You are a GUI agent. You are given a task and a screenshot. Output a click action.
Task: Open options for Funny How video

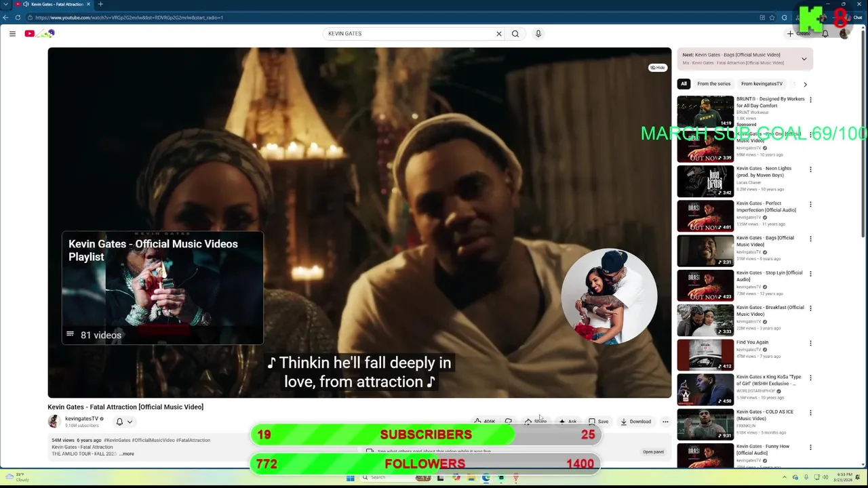tap(810, 447)
